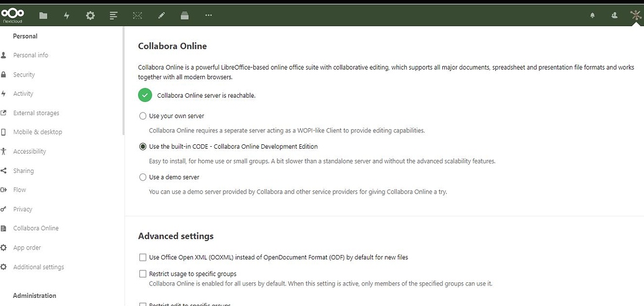Open Personal info settings page
The image size is (644, 306).
(x=30, y=55)
